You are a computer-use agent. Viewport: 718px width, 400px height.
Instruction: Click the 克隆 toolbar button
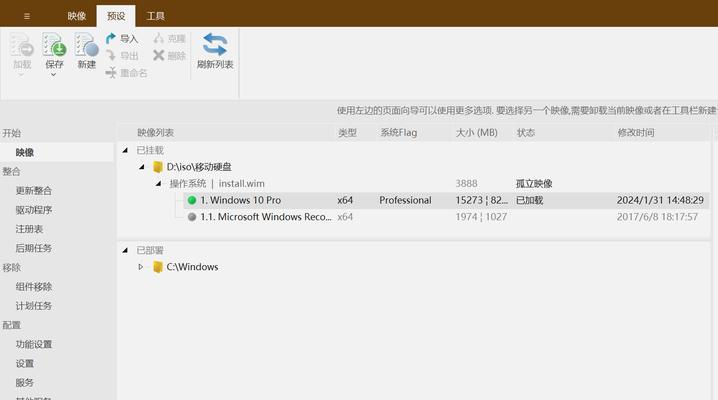coord(169,38)
